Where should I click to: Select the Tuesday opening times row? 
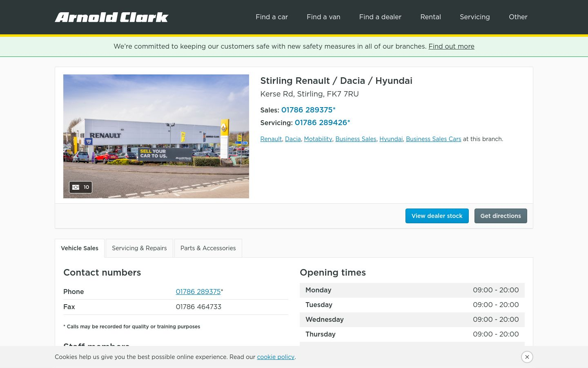412,305
